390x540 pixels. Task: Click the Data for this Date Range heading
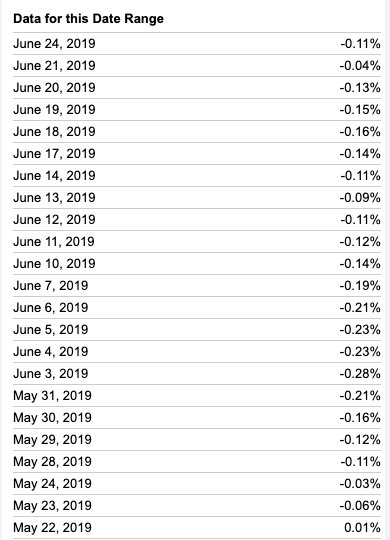[x=88, y=19]
